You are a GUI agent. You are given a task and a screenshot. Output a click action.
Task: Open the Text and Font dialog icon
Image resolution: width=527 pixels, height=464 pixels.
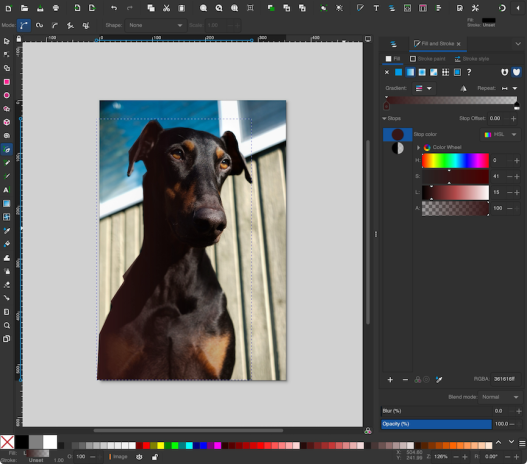[376, 8]
